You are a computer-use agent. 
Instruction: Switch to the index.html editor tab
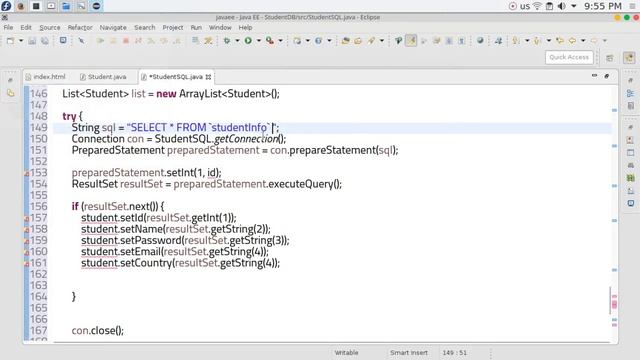click(45, 77)
